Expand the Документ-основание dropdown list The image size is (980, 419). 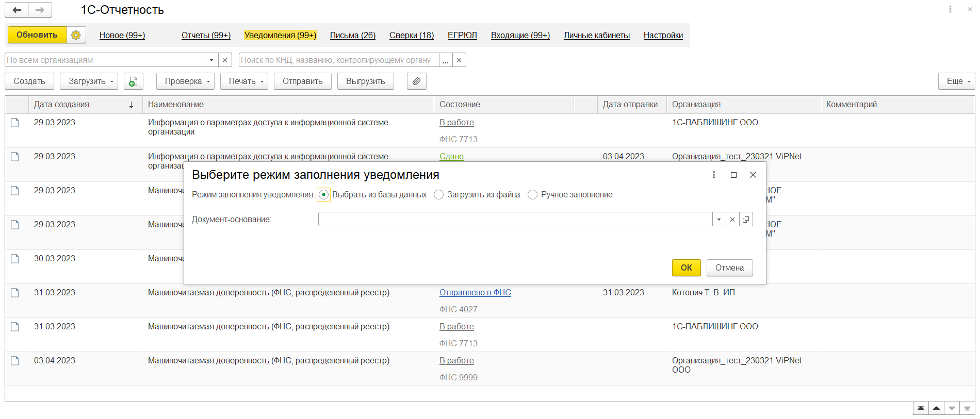point(719,220)
